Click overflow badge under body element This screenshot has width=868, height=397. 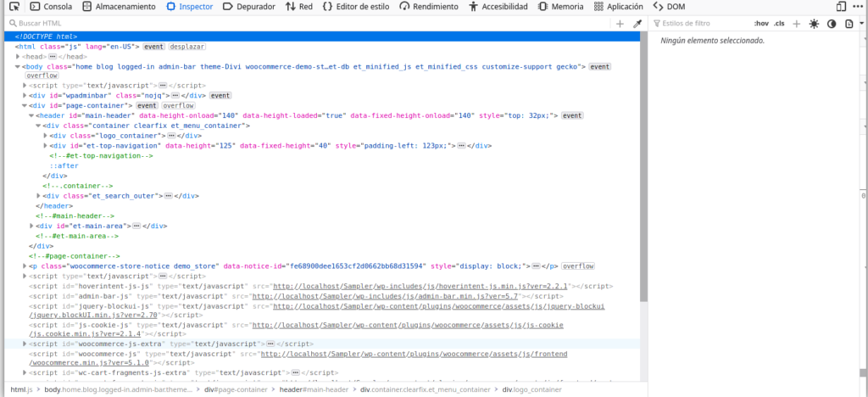(x=42, y=75)
